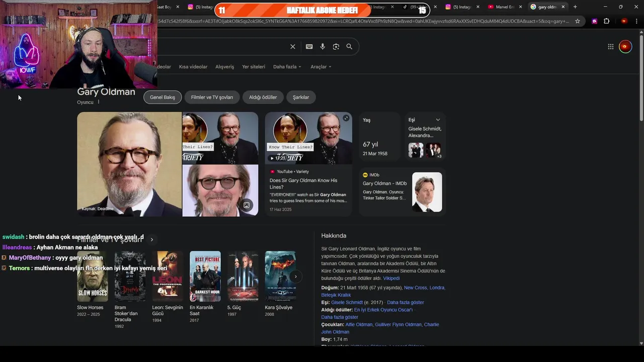644x362 pixels.
Task: Close the Marvel Entertainment YouTube tab
Action: coord(520,7)
